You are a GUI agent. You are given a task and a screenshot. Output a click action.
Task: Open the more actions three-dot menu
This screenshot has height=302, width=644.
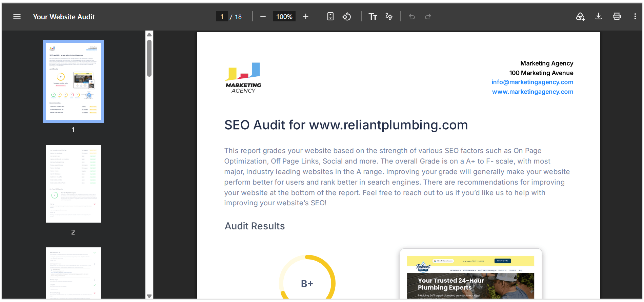coord(635,17)
